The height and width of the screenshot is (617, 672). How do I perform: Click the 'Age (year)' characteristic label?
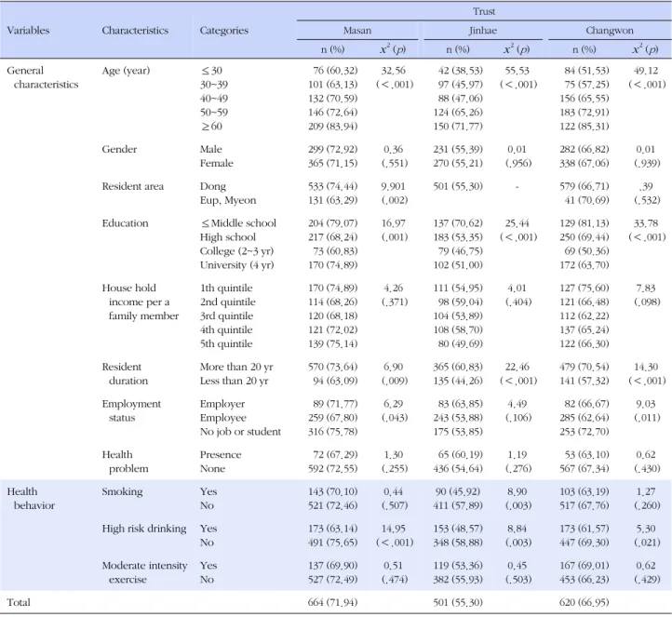click(x=126, y=71)
